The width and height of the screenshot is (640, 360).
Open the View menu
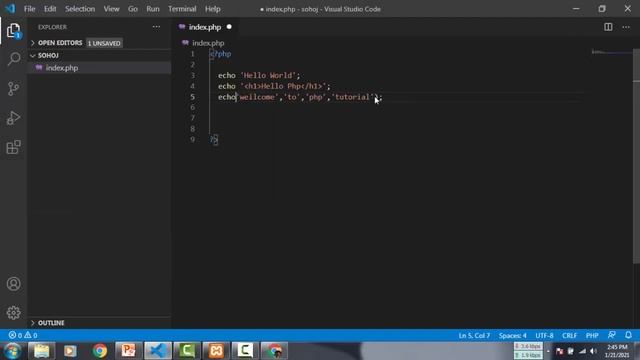tap(111, 9)
